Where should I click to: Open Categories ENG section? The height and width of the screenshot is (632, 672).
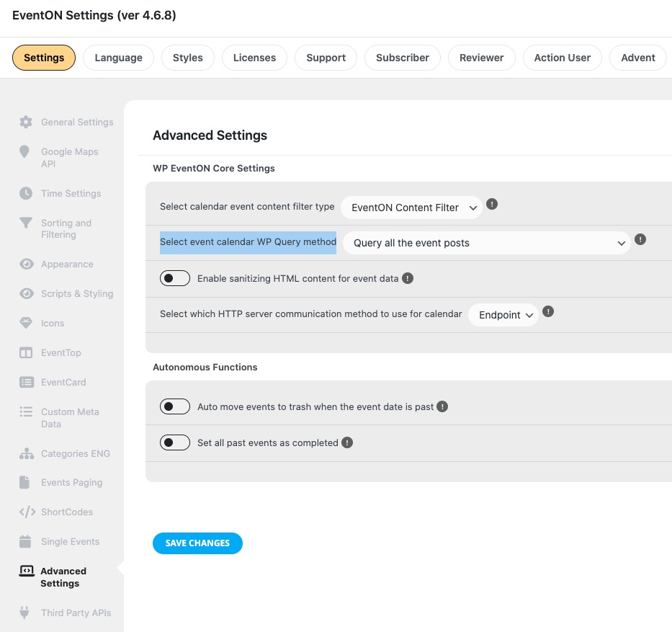76,453
